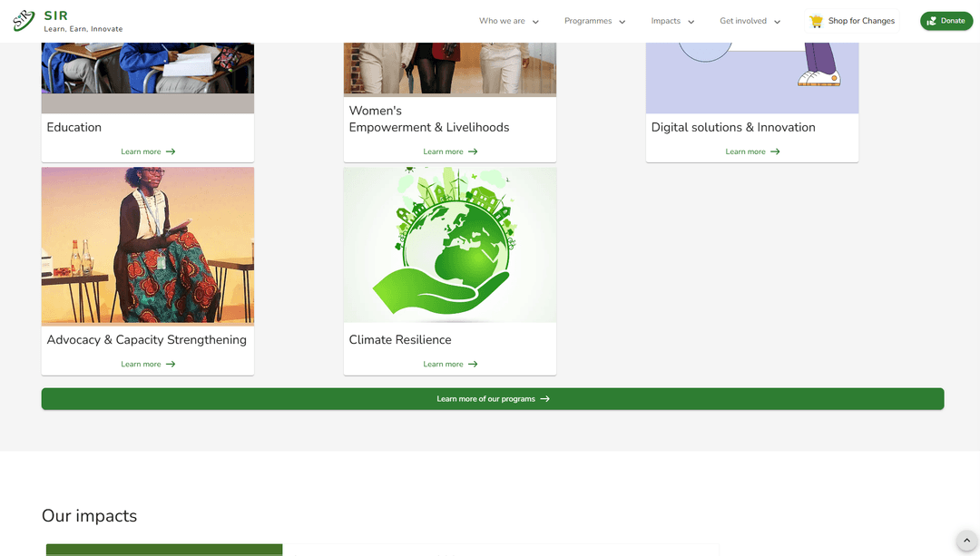Open Learn more under Women's Empowerment
Image resolution: width=980 pixels, height=556 pixels.
[443, 151]
